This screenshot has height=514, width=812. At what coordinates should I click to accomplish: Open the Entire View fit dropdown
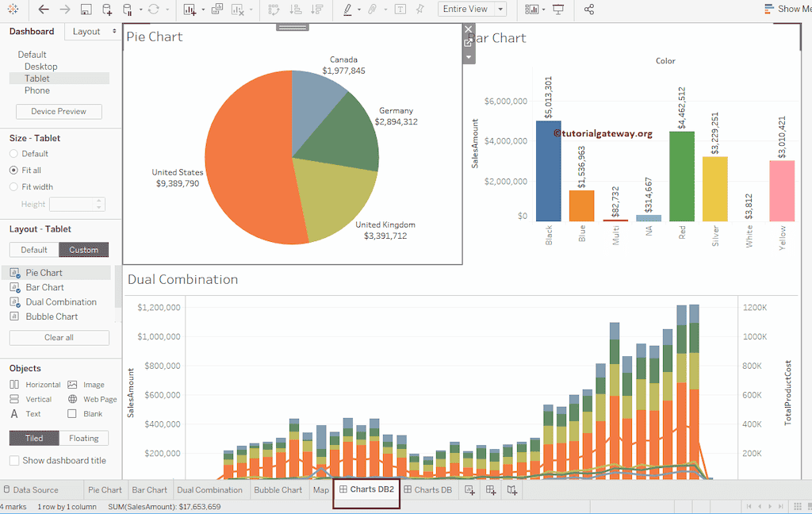click(500, 9)
